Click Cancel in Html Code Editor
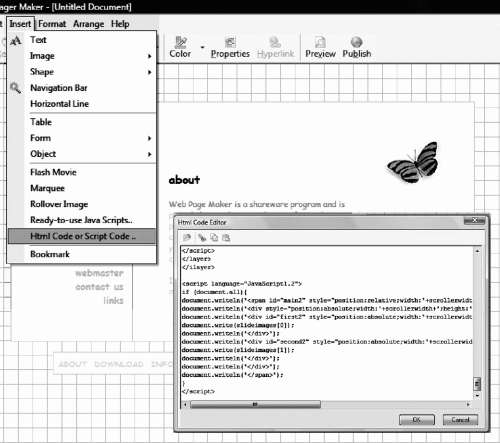500x443 pixels. point(460,420)
